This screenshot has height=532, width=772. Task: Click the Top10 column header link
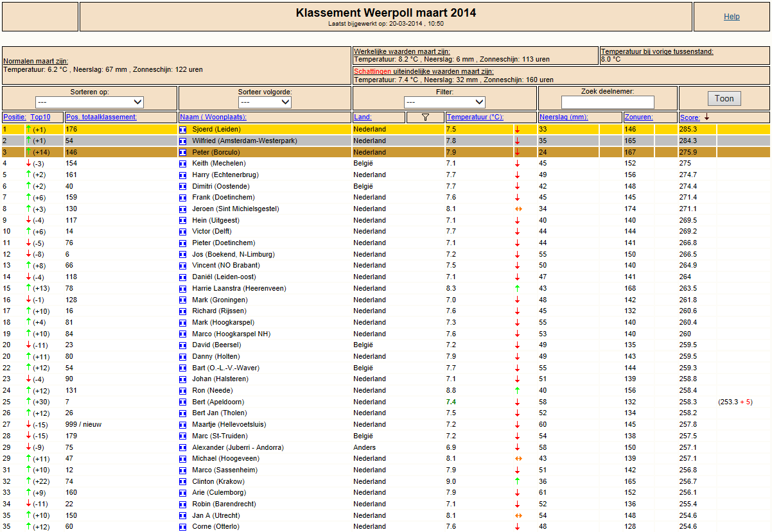[x=46, y=117]
